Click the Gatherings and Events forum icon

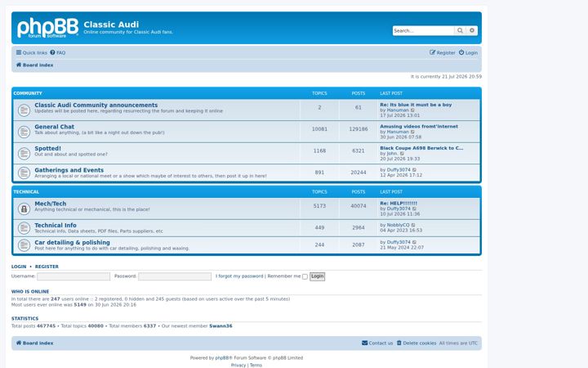pyautogui.click(x=24, y=173)
